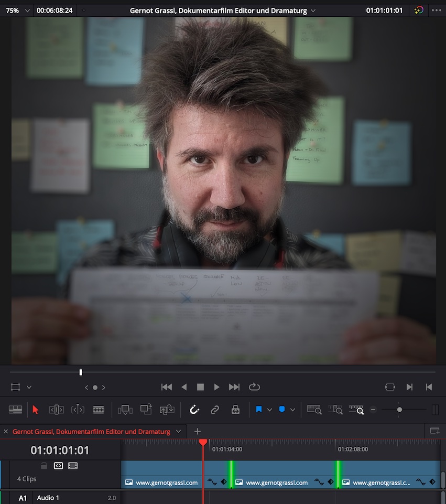The height and width of the screenshot is (504, 446).
Task: Click the timeline zoom slider handle
Action: coord(399,410)
